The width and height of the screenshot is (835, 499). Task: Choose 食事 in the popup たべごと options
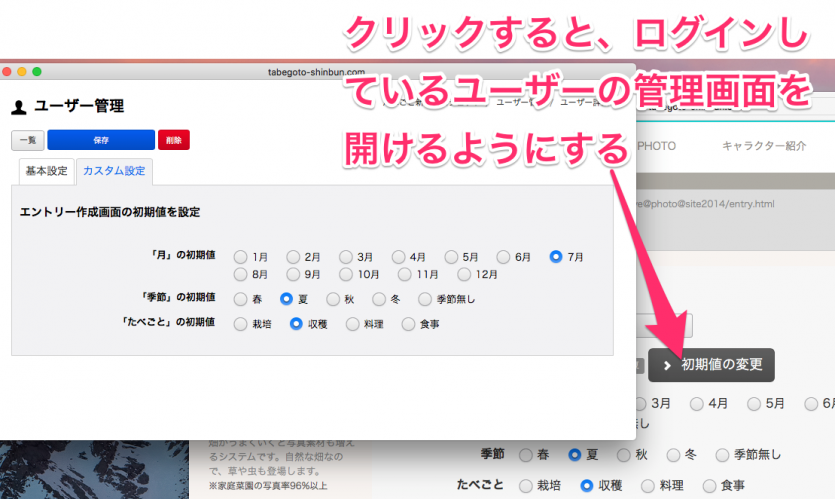(408, 324)
